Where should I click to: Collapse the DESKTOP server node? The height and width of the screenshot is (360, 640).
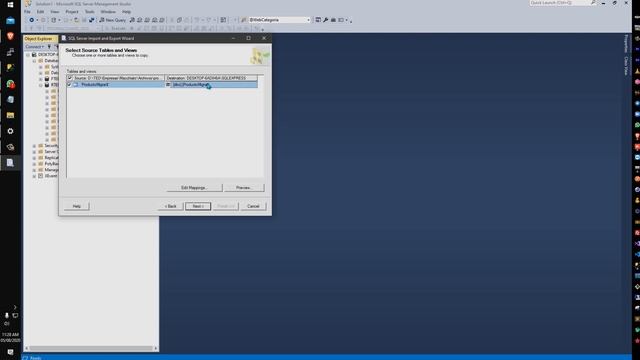tap(28, 55)
